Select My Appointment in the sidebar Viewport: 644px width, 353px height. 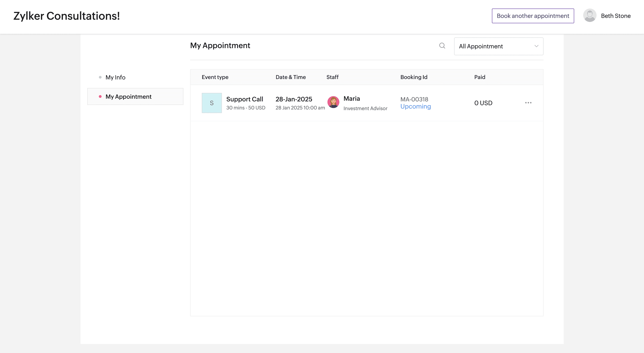tap(128, 96)
